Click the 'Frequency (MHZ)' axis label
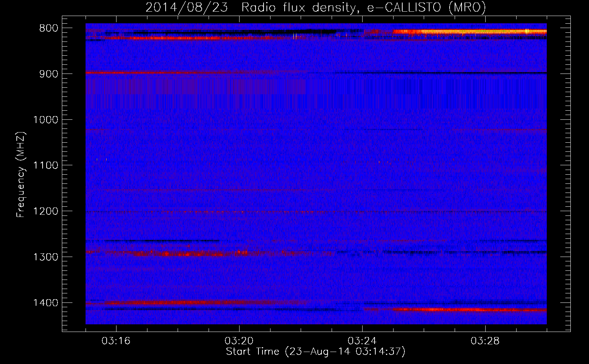The width and height of the screenshot is (589, 364). pyautogui.click(x=21, y=175)
